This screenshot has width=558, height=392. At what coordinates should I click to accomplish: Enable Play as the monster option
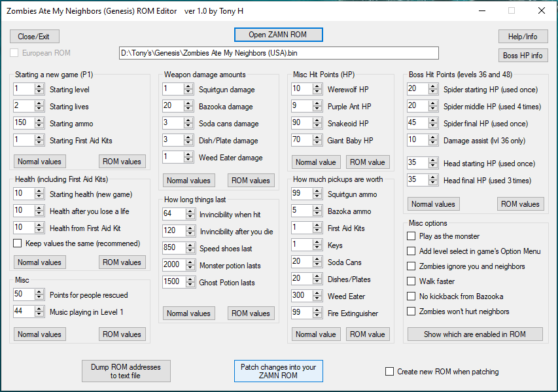[x=411, y=236]
